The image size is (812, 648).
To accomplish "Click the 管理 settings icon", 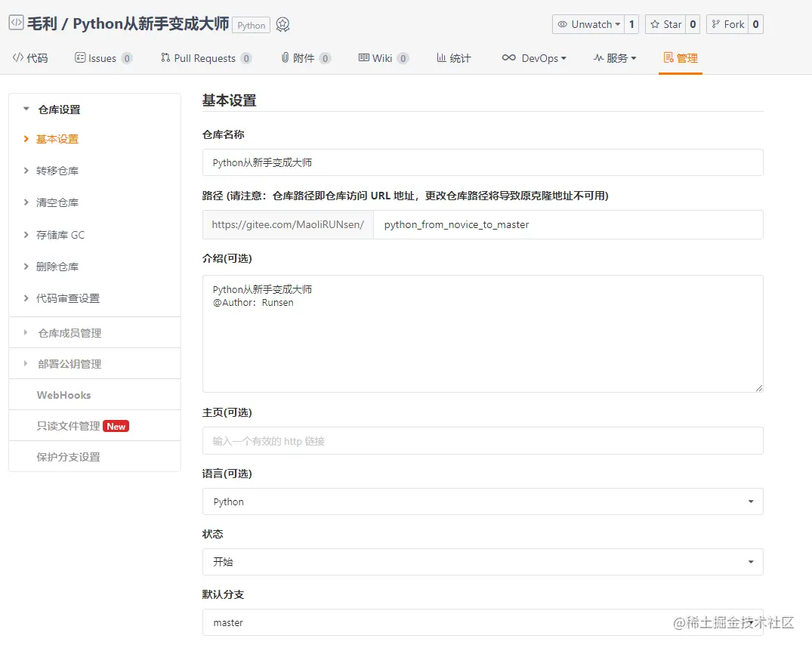I will (668, 57).
